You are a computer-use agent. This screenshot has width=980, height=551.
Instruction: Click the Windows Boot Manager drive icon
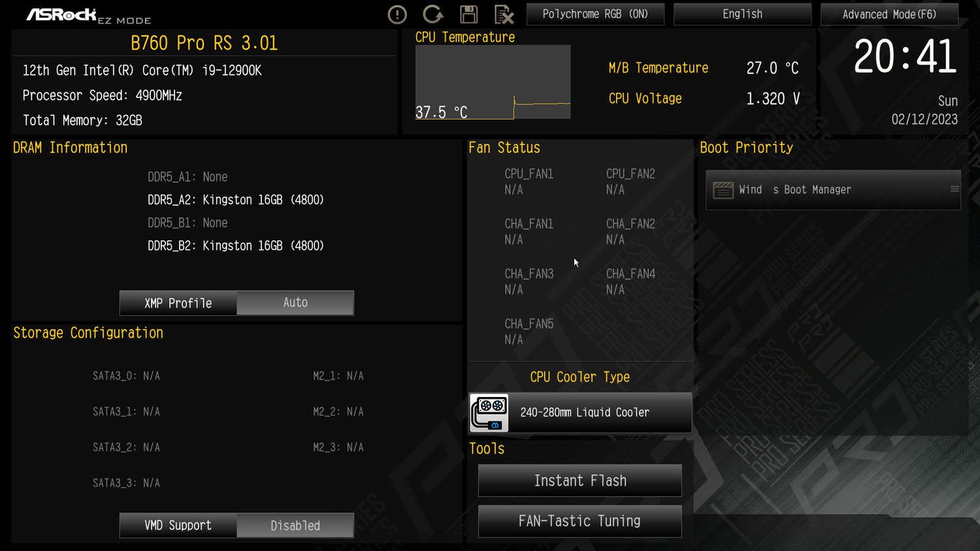coord(723,190)
